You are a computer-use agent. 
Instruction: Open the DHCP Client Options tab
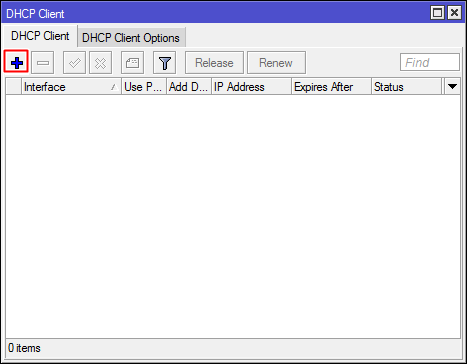(131, 38)
